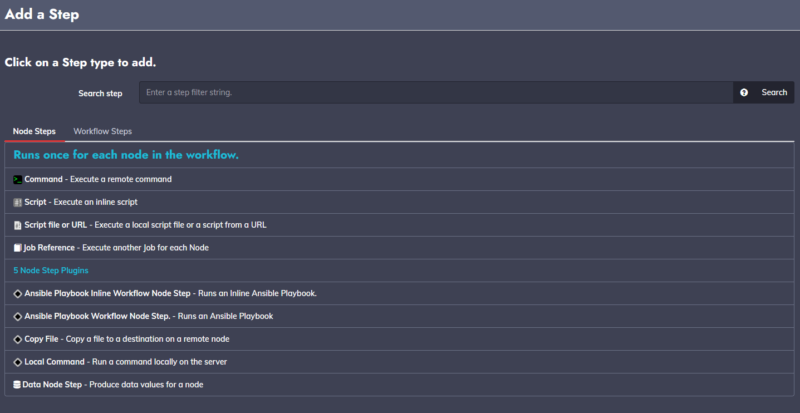This screenshot has height=413, width=800.
Task: Click the diamond plugin icon beside Ansible Playbook Inline
Action: click(17, 294)
